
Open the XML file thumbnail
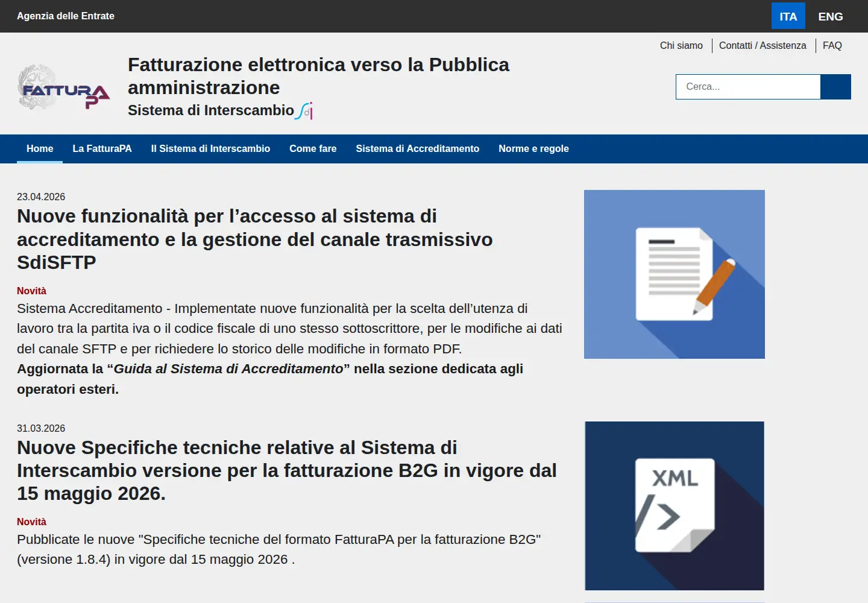(x=675, y=506)
